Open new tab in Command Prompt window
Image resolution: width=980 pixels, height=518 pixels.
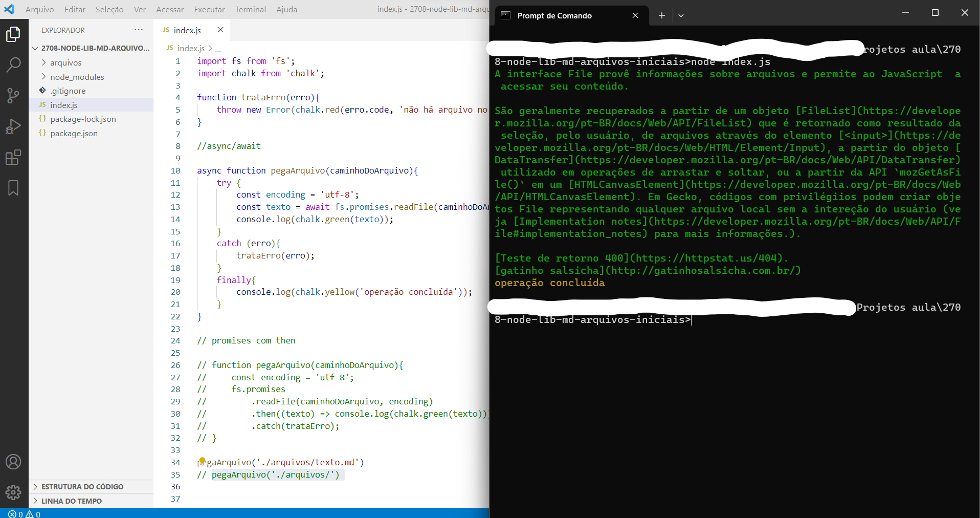pos(661,15)
